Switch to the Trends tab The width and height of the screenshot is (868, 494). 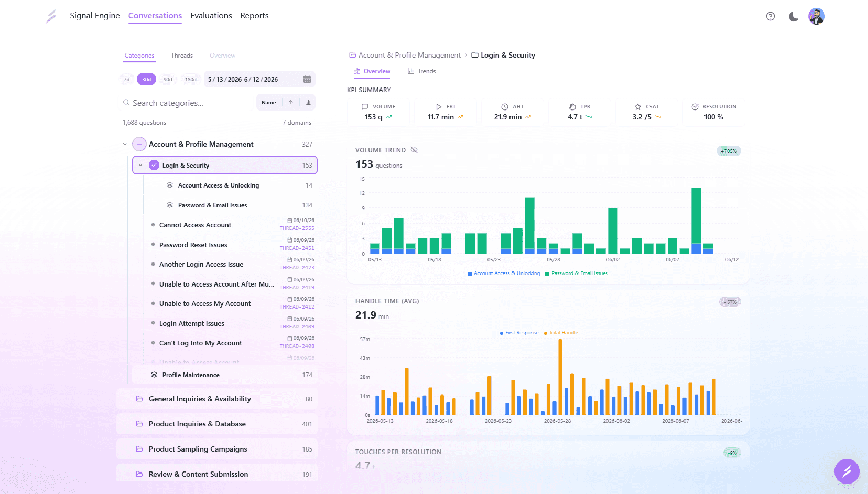[x=422, y=71]
